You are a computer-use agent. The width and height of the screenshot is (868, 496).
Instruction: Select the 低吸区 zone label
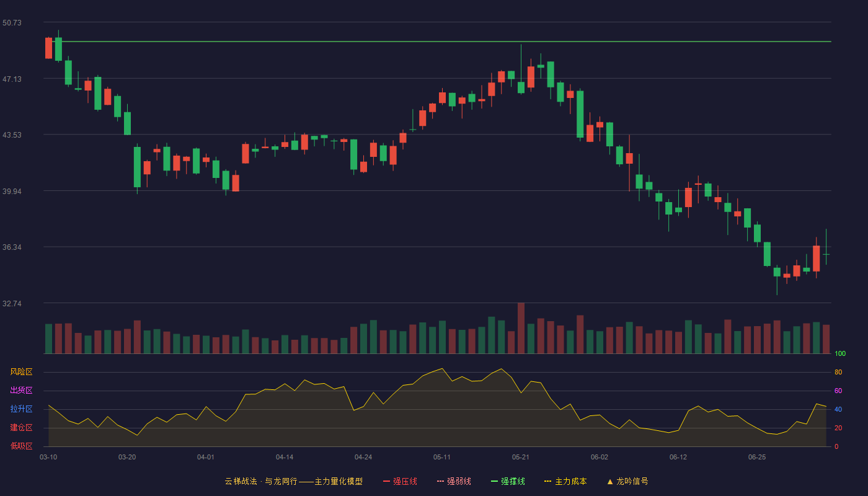tap(21, 446)
